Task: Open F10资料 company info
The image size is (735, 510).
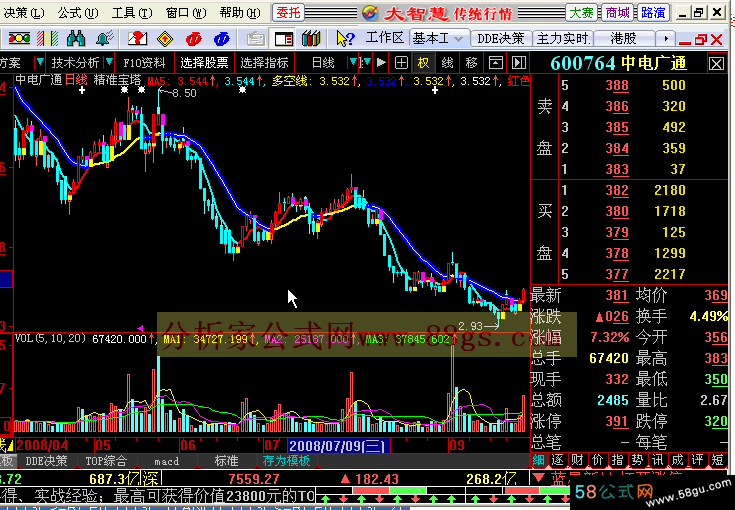Action: (x=144, y=62)
